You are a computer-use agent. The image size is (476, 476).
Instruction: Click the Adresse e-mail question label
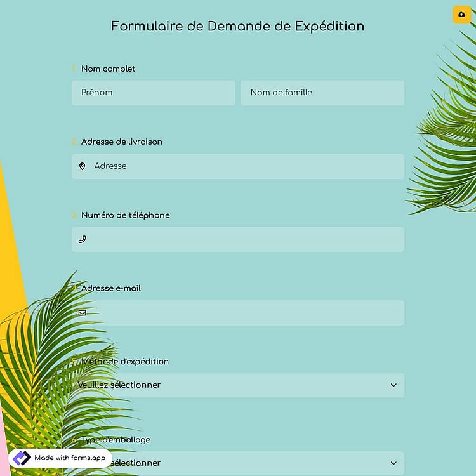(111, 288)
